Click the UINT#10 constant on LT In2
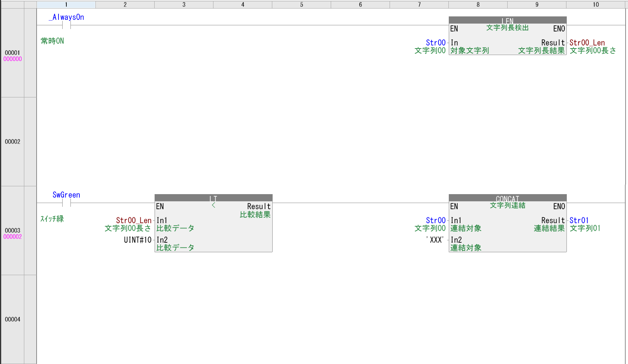 (x=138, y=240)
